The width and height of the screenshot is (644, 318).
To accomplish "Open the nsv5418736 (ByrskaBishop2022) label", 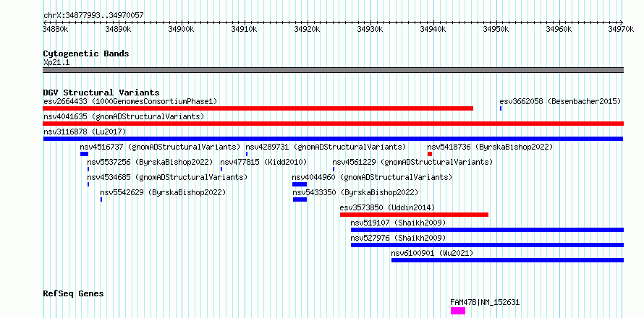I will 490,147.
